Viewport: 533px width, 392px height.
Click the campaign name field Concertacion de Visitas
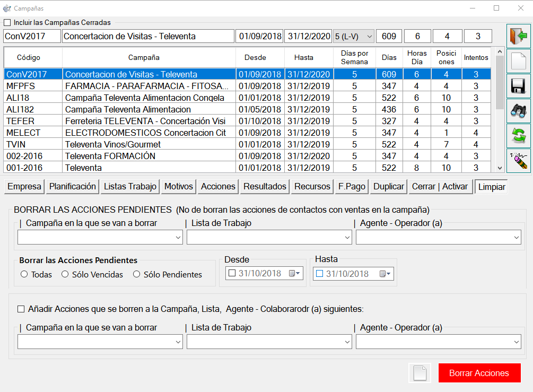click(148, 36)
